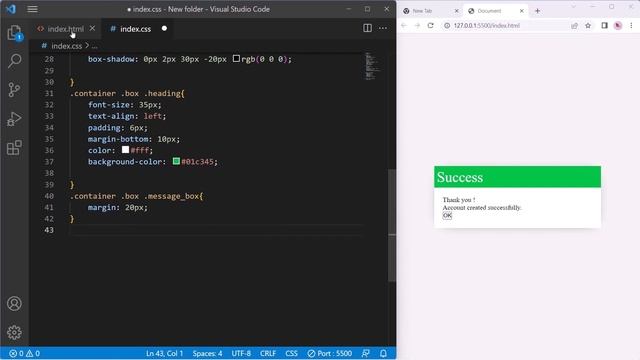The image size is (640, 360).
Task: Change indentation via Spaces: 4
Action: pos(207,353)
